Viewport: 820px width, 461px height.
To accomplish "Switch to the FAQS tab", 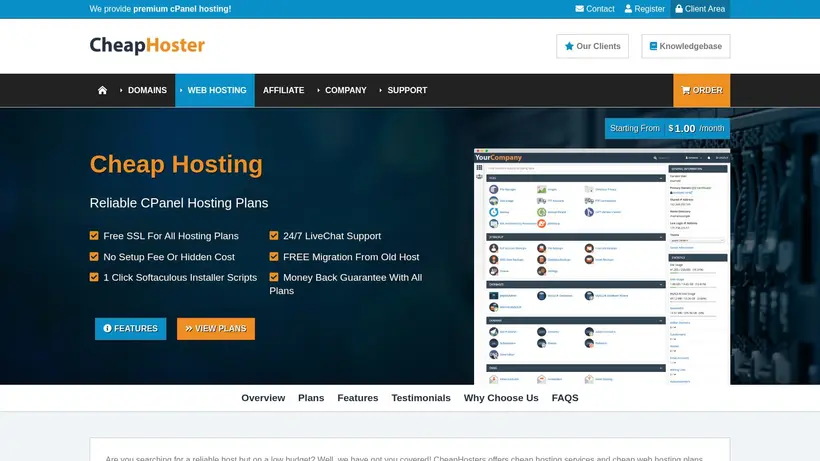I will (x=565, y=398).
